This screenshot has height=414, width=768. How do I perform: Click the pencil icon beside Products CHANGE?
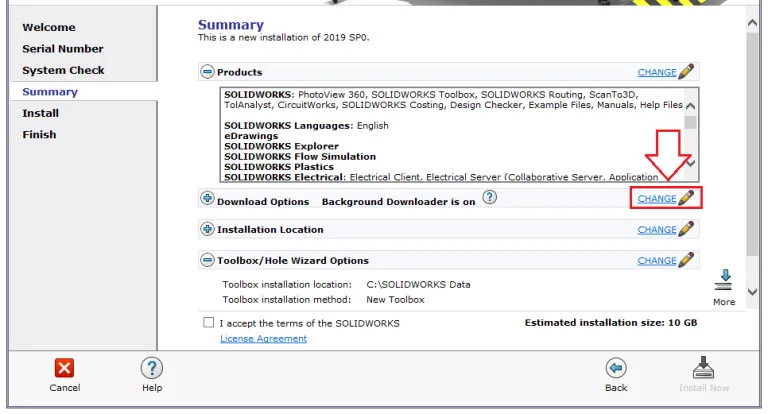[686, 72]
